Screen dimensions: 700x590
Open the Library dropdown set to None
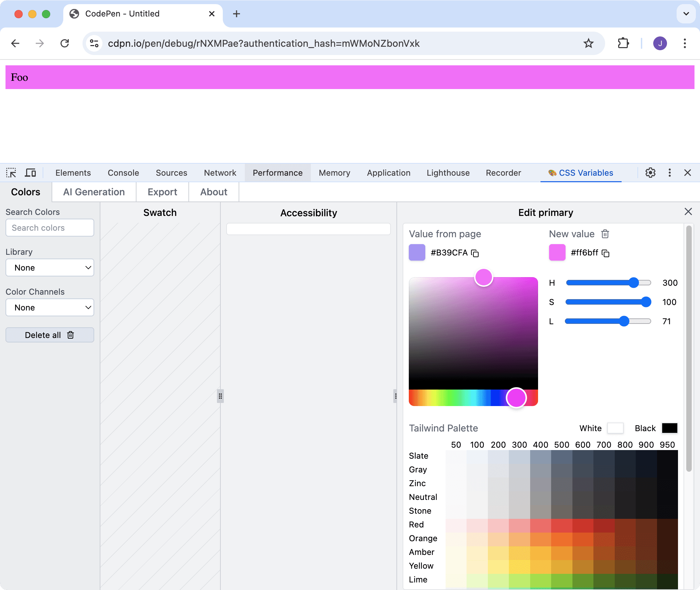[x=50, y=267]
